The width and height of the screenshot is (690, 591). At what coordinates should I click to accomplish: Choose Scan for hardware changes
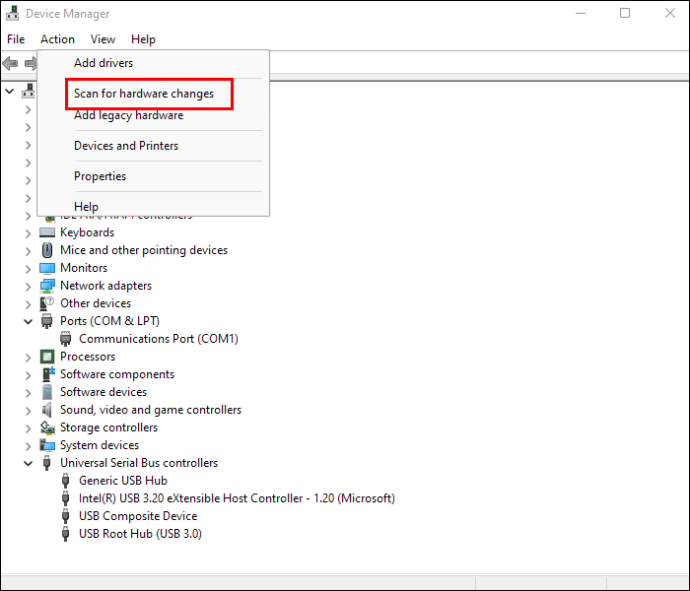coord(143,94)
